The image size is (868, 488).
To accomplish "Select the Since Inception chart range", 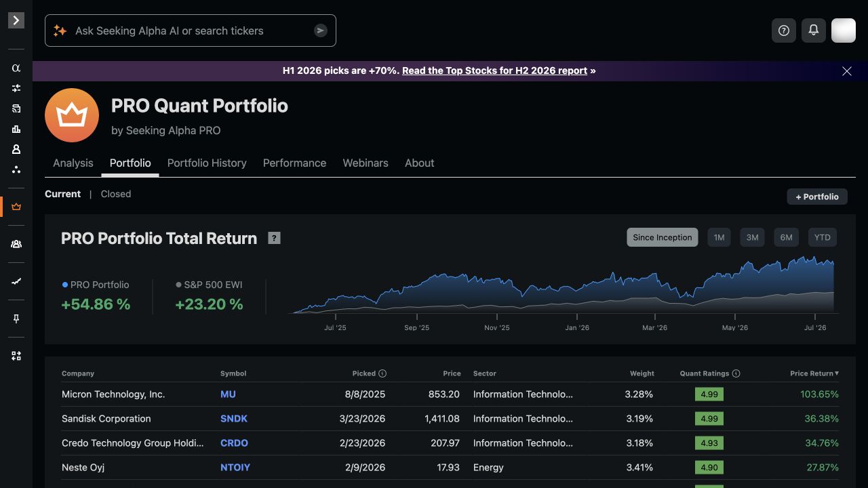I will (663, 237).
